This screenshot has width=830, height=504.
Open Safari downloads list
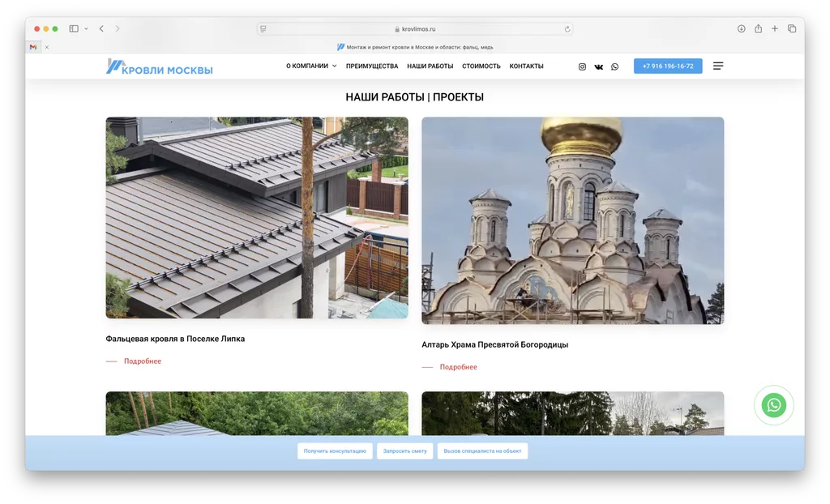click(741, 28)
